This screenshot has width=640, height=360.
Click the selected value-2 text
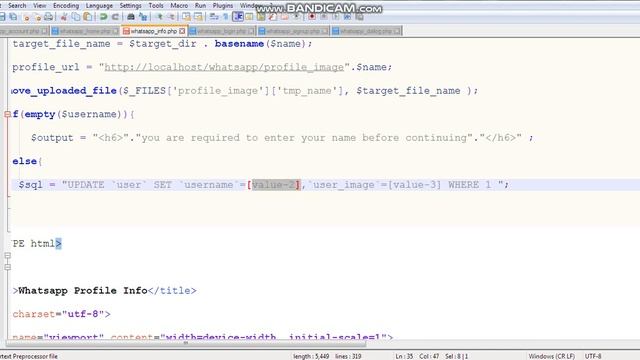point(276,185)
